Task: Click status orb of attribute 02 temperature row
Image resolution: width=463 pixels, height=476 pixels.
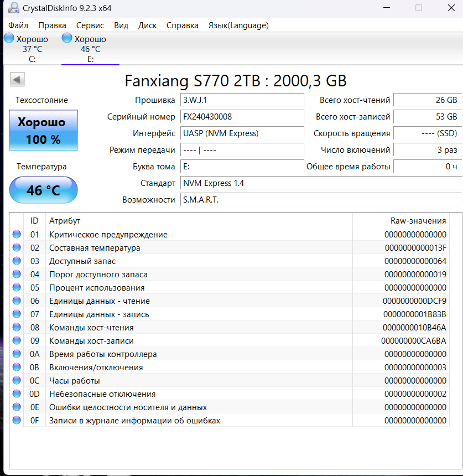Action: pyautogui.click(x=17, y=248)
